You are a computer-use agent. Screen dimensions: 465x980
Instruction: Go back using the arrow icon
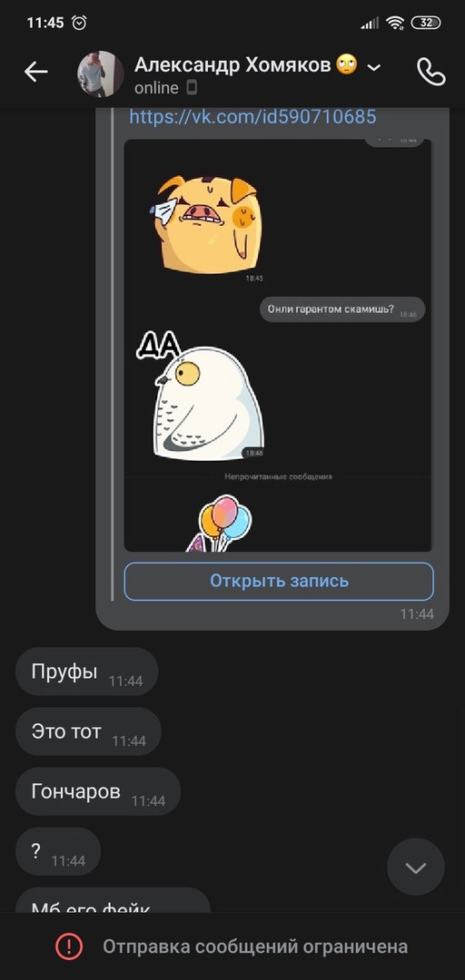pyautogui.click(x=35, y=73)
